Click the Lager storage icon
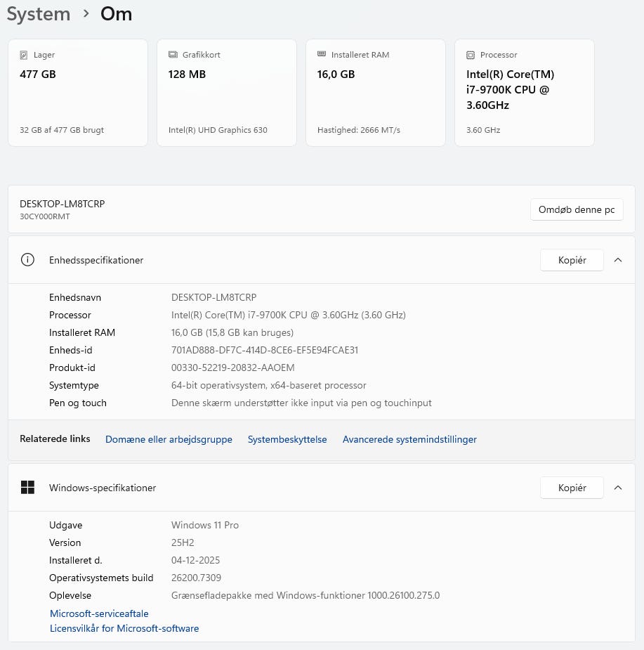The width and height of the screenshot is (644, 650). pyautogui.click(x=25, y=55)
